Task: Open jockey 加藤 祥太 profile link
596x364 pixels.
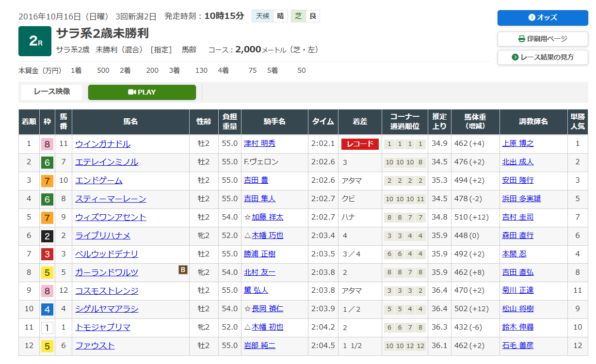Action: coord(267,218)
